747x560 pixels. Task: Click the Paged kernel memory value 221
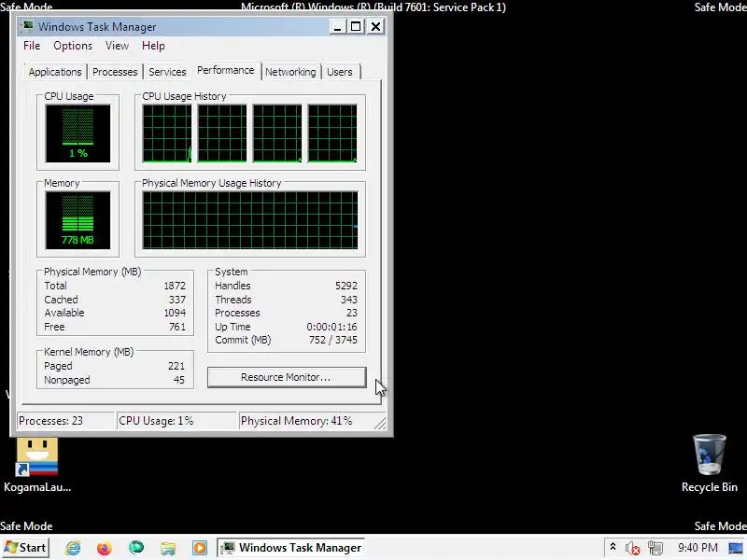pos(176,366)
